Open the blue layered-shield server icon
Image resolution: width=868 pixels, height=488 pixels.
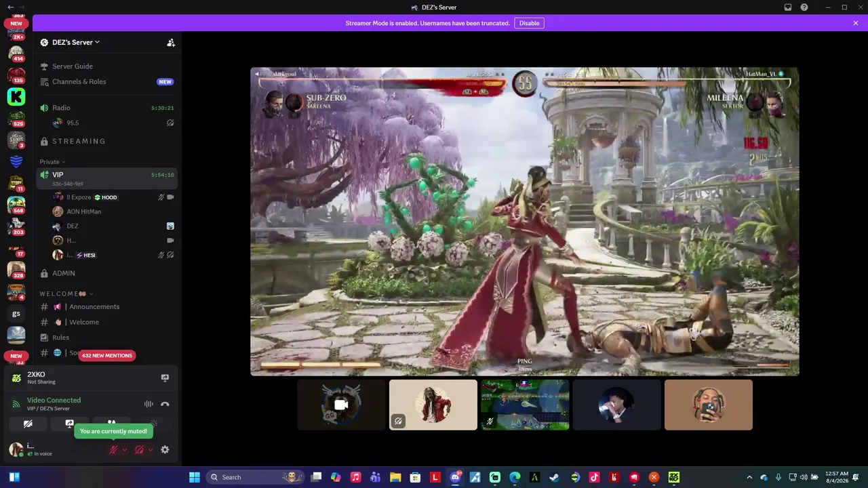pyautogui.click(x=16, y=162)
